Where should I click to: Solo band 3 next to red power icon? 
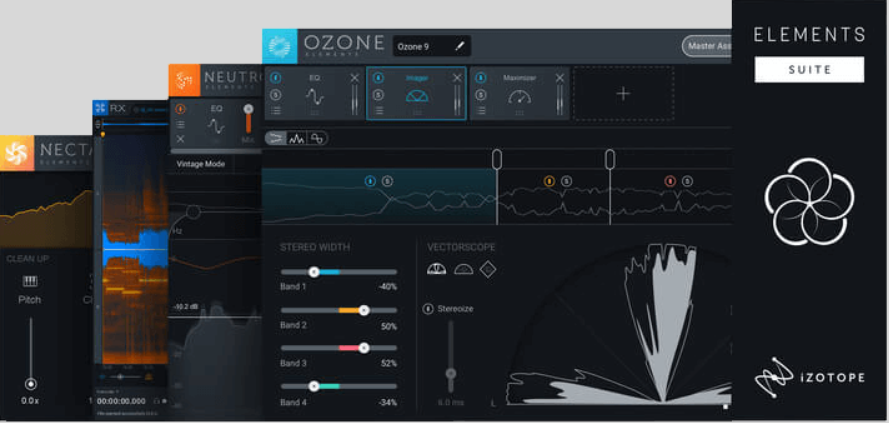(687, 181)
